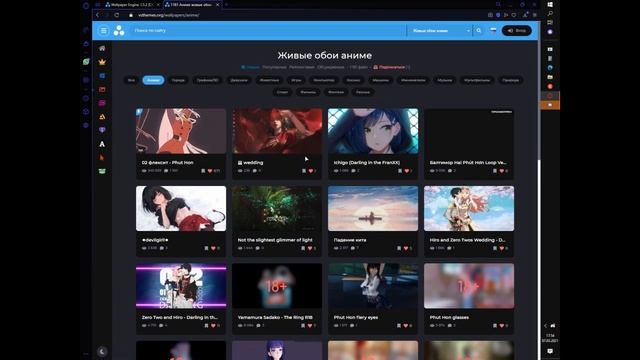Open the hamburger menu in site header
Screen dimensions: 640x360
pos(103,31)
